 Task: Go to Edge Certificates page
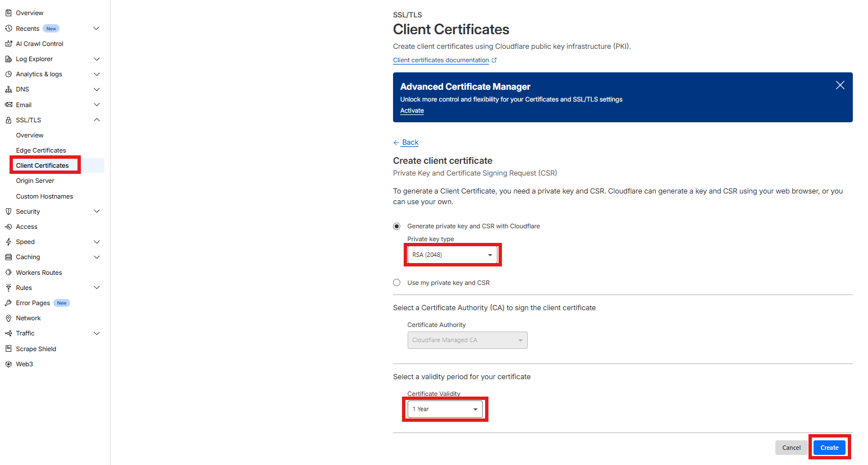click(x=40, y=150)
